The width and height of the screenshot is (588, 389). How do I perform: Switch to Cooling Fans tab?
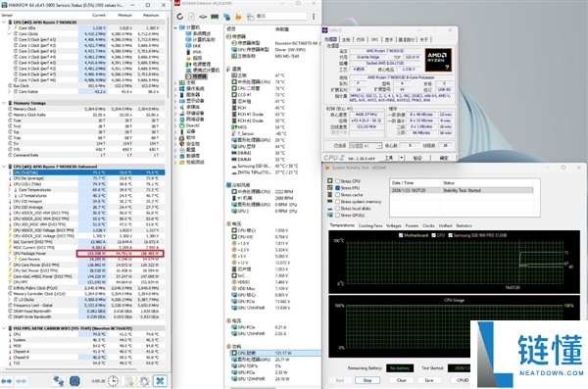370,225
